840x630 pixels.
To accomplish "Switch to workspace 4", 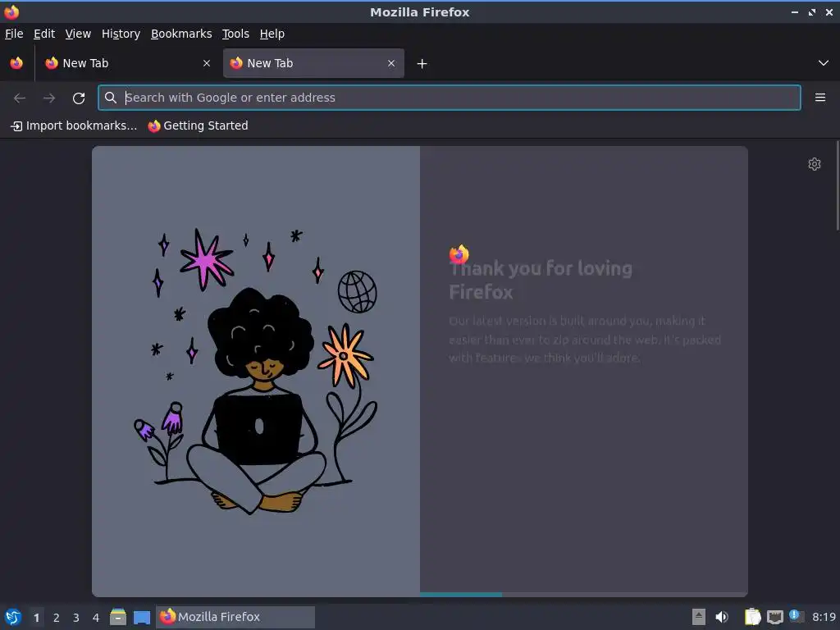I will (96, 618).
